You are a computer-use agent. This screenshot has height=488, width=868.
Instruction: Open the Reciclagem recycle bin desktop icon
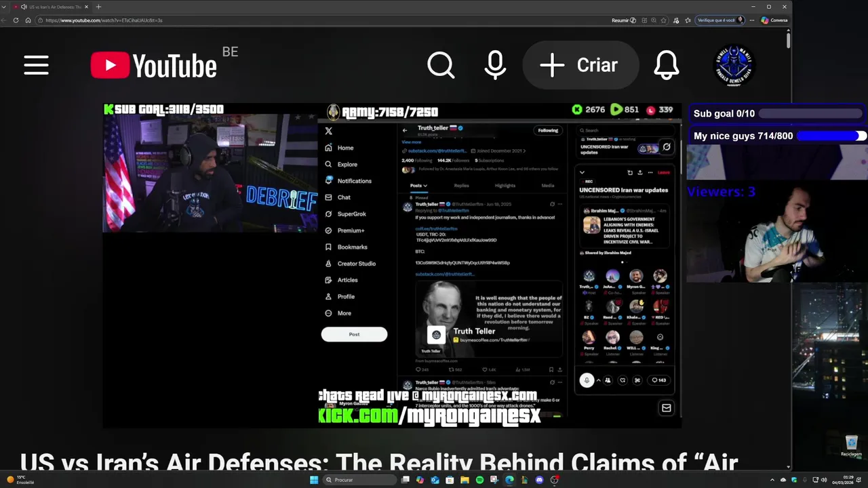tap(852, 446)
